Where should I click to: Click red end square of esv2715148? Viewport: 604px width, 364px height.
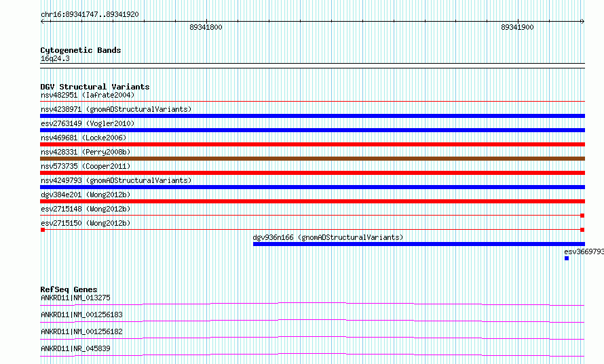click(x=582, y=216)
